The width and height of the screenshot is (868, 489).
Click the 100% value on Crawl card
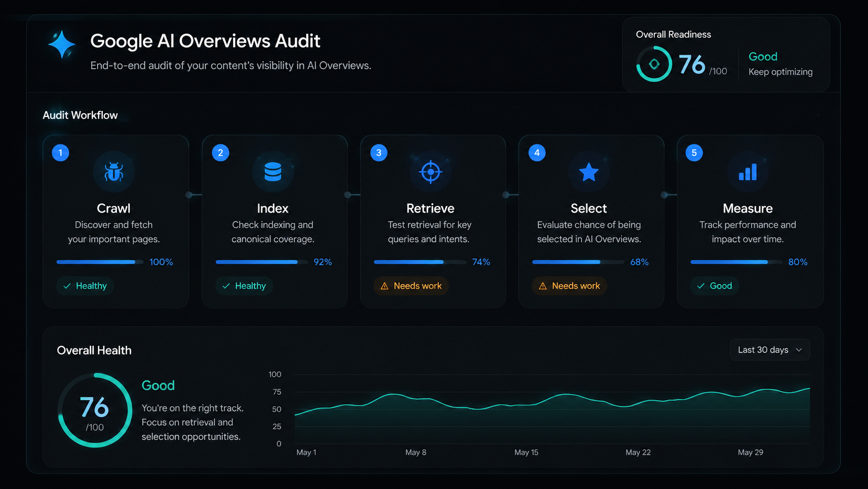point(161,262)
